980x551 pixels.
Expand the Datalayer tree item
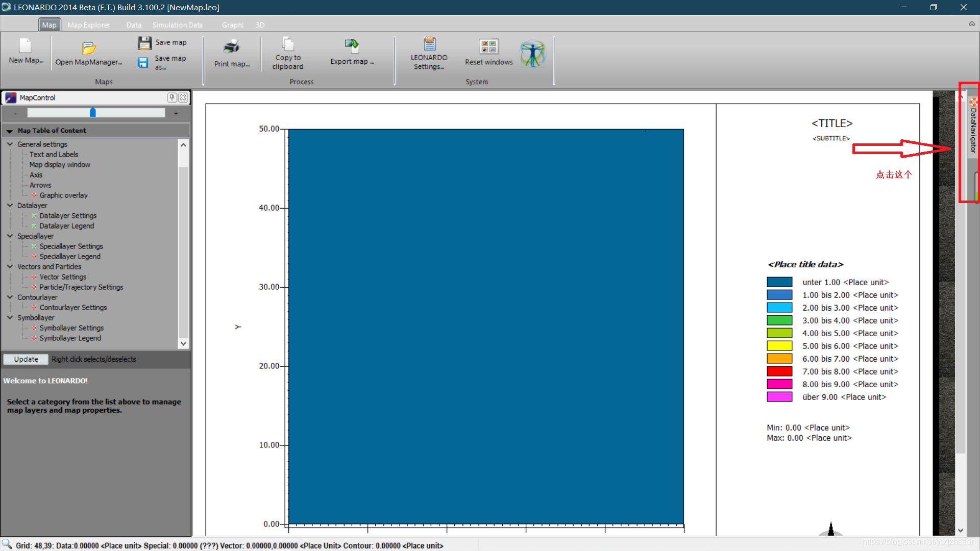click(x=11, y=205)
